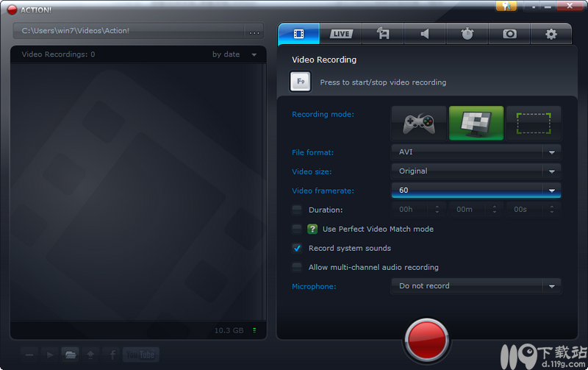Click the Video Recordings: 0 label
Image resolution: width=588 pixels, height=370 pixels.
point(58,54)
